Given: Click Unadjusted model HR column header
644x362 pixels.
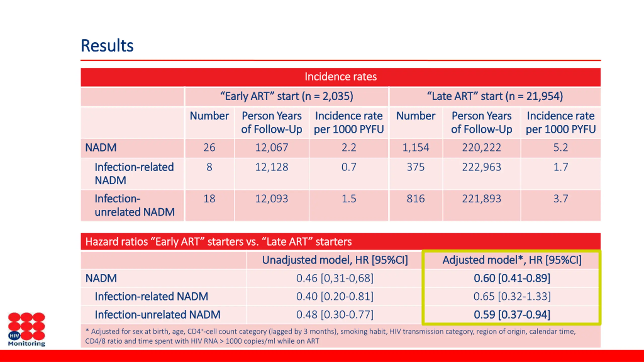Looking at the screenshot, I should pos(335,260).
